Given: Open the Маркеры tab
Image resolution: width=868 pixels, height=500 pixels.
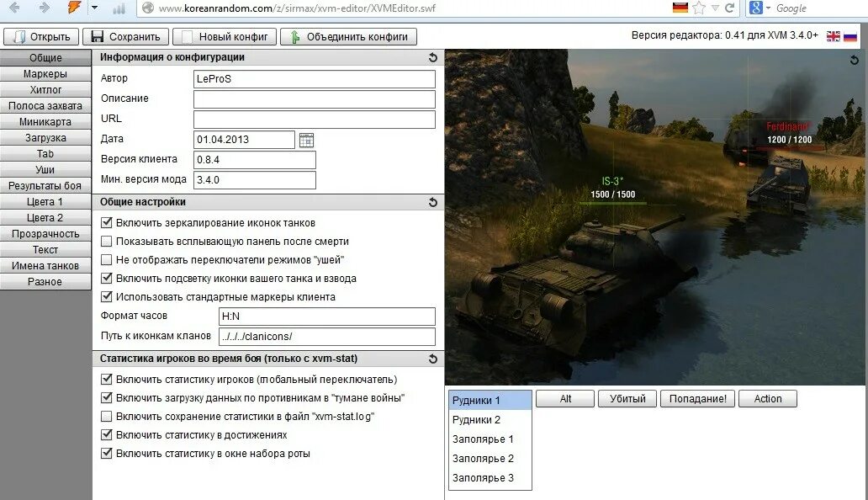Looking at the screenshot, I should tap(45, 74).
